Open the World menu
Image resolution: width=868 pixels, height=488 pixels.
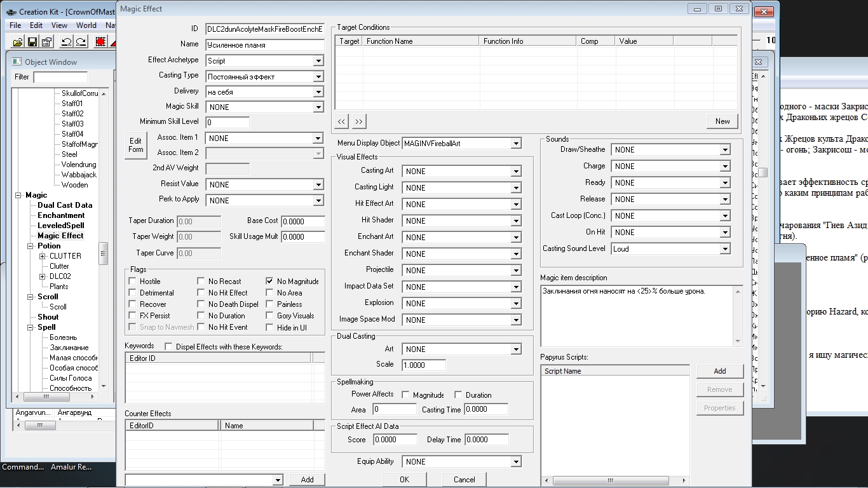[86, 25]
